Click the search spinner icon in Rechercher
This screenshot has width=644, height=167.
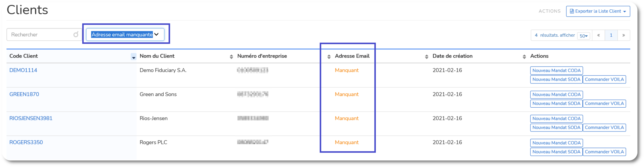pyautogui.click(x=76, y=34)
